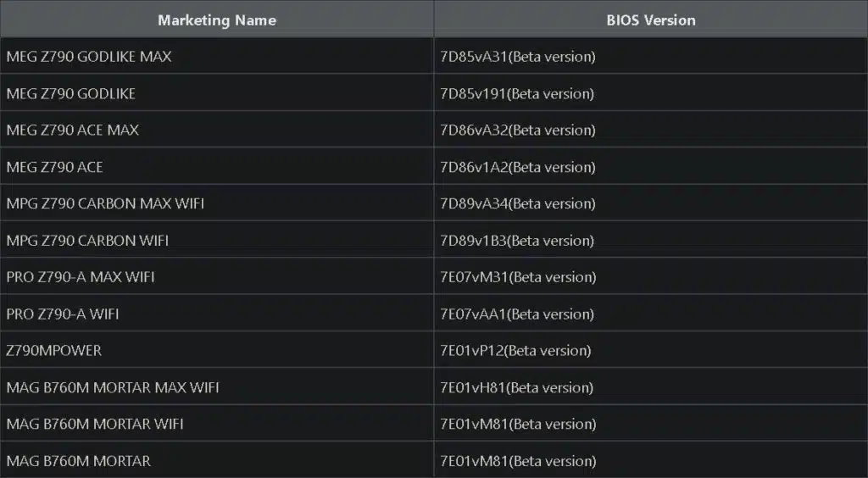
Task: Open the 7D89v1B3 beta BIOS
Action: coord(517,241)
